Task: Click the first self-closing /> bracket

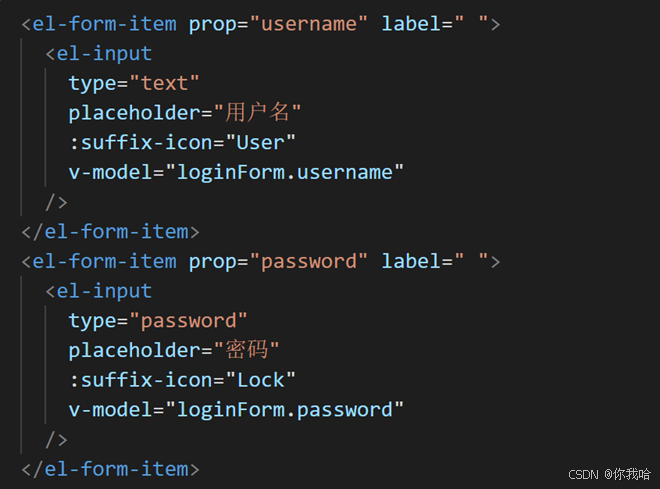Action: pyautogui.click(x=56, y=202)
